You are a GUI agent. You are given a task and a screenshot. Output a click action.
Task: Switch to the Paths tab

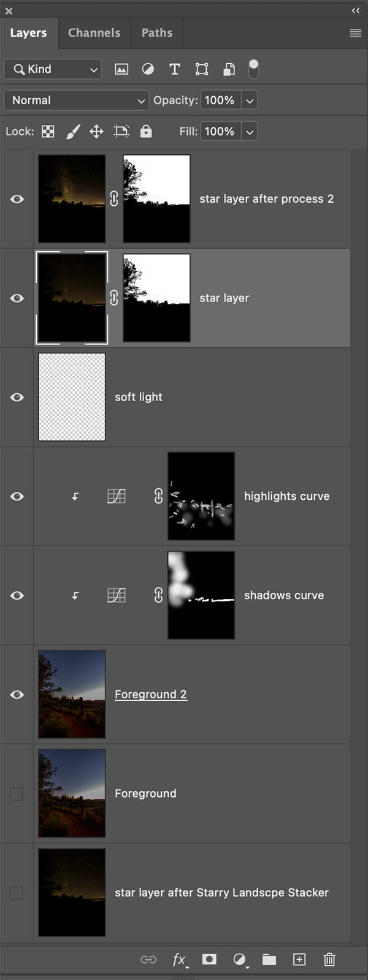tap(157, 33)
